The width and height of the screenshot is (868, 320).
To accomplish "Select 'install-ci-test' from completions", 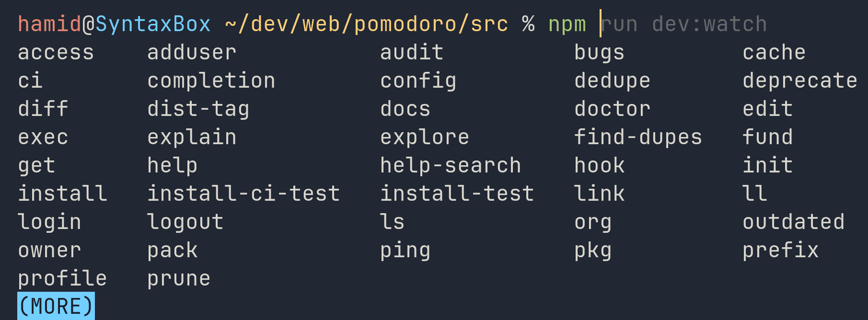I will 243,194.
